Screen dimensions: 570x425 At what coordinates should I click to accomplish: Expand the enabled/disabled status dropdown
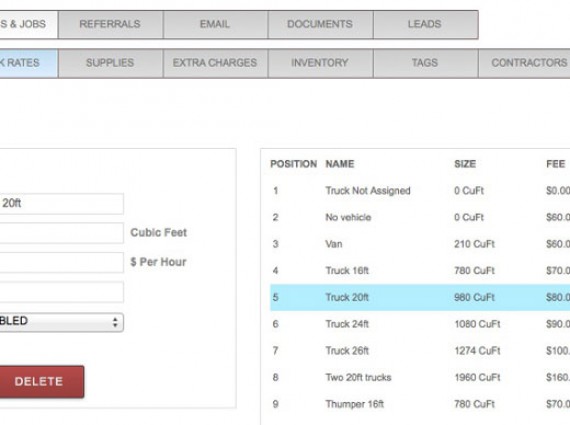tap(61, 322)
